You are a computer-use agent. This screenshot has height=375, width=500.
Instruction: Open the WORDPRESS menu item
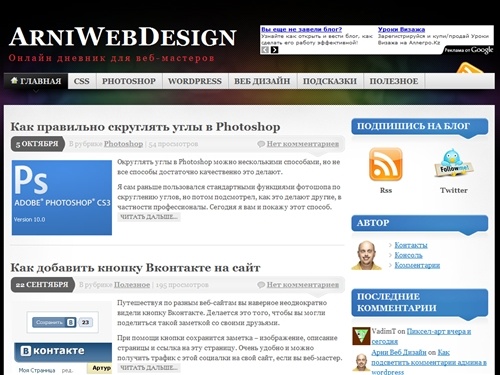pos(195,81)
